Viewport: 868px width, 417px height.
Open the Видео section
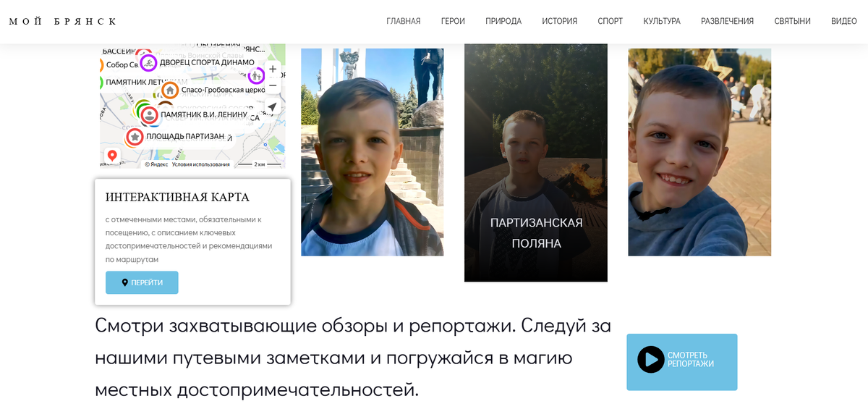click(x=844, y=21)
